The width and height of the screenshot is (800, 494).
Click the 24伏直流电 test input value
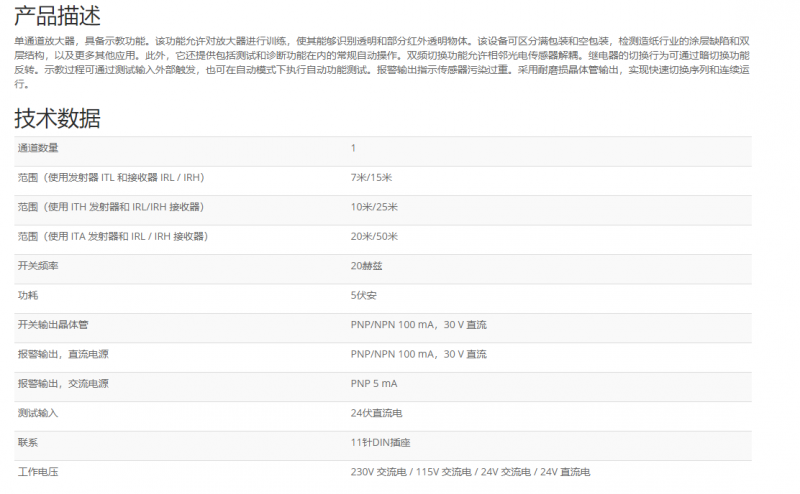point(377,413)
